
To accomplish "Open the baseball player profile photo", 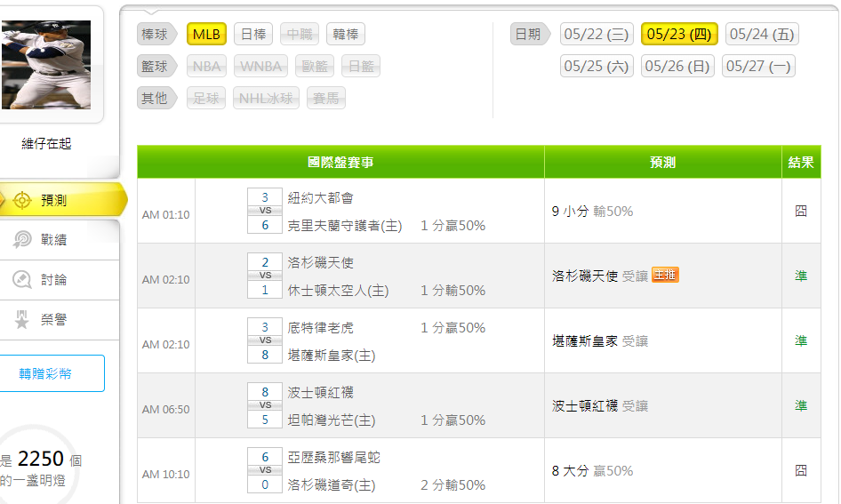I will tap(46, 65).
